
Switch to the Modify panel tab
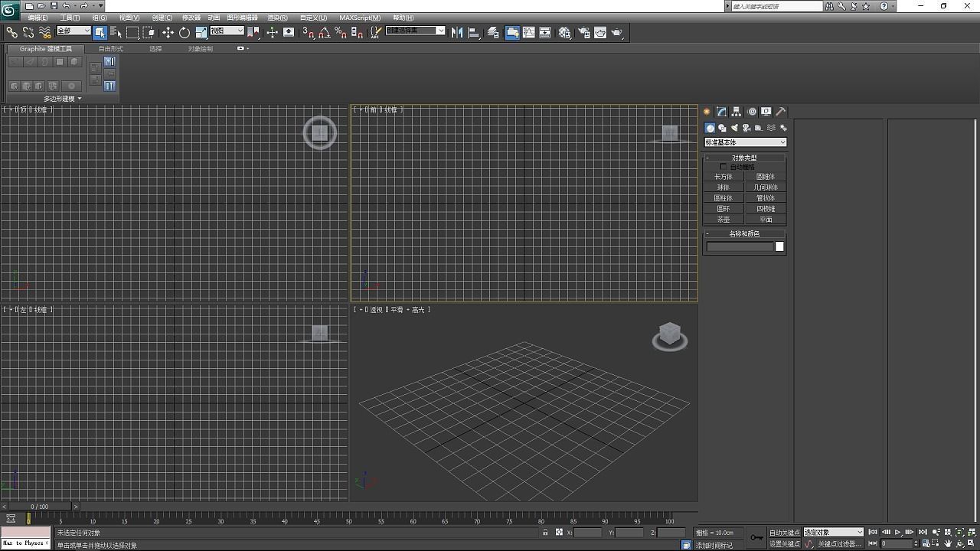[721, 112]
